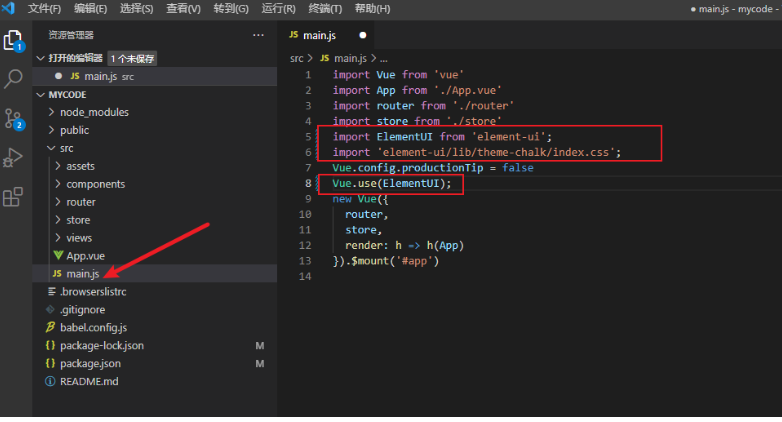Click line number 14 in gutter
The width and height of the screenshot is (782, 422).
coord(305,276)
